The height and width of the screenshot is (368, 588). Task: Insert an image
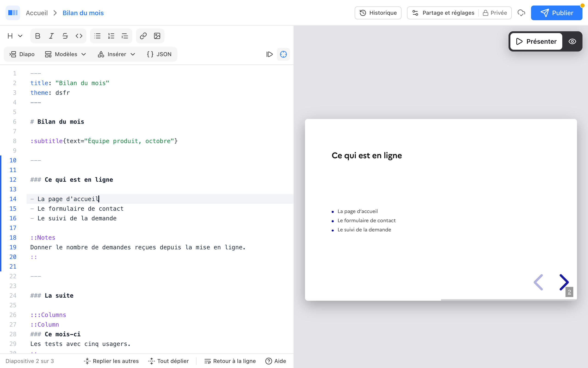click(x=157, y=36)
